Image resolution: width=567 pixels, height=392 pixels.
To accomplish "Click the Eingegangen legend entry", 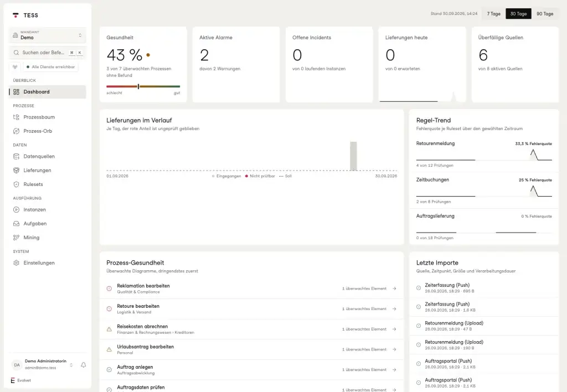I will 226,176.
